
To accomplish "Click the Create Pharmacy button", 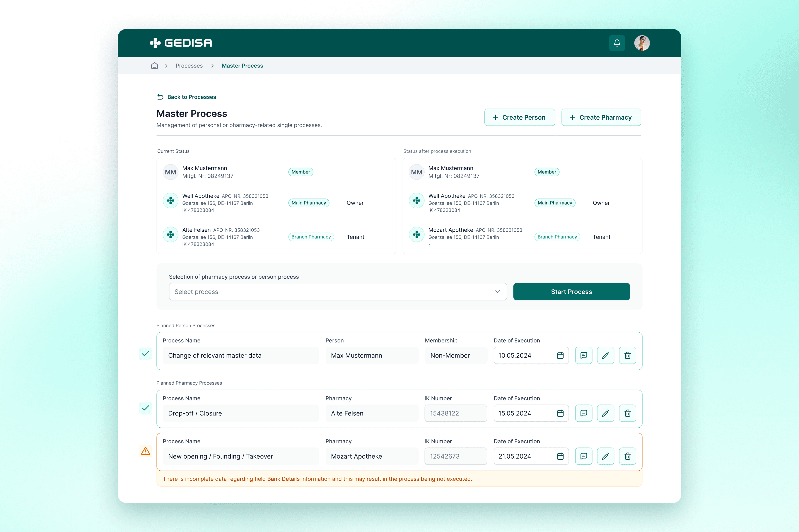I will click(x=601, y=117).
